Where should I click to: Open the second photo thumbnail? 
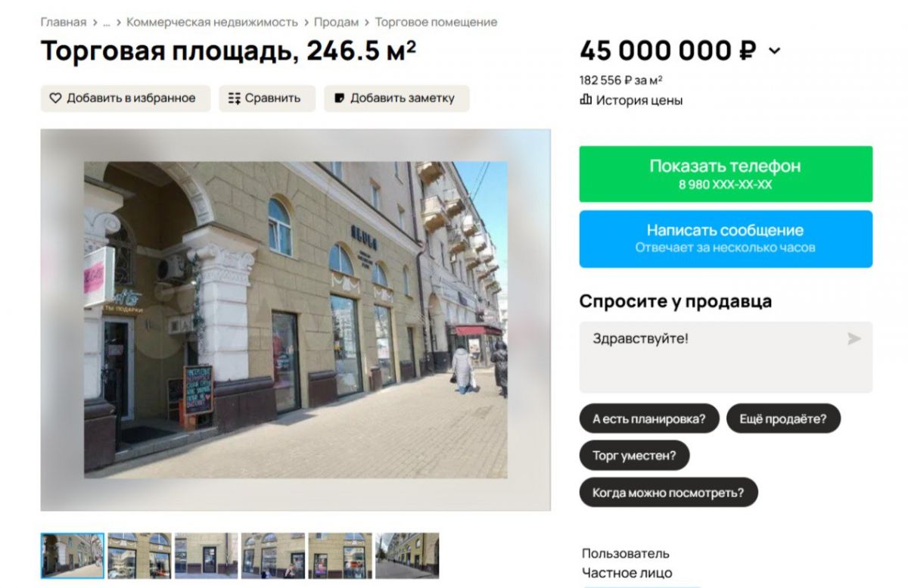tap(139, 556)
